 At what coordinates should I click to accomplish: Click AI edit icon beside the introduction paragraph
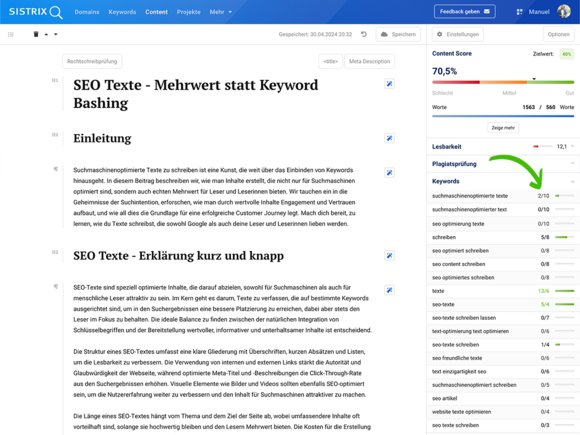(x=389, y=173)
